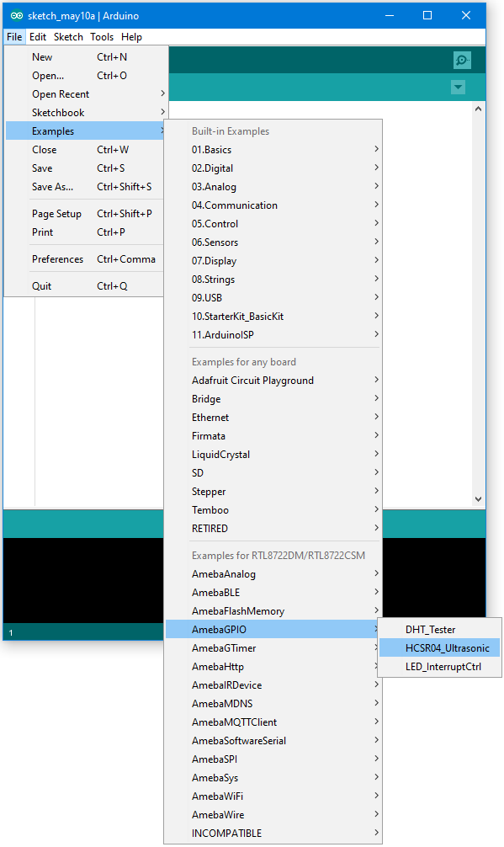
Task: Open RETIRED examples submenu
Action: point(273,528)
